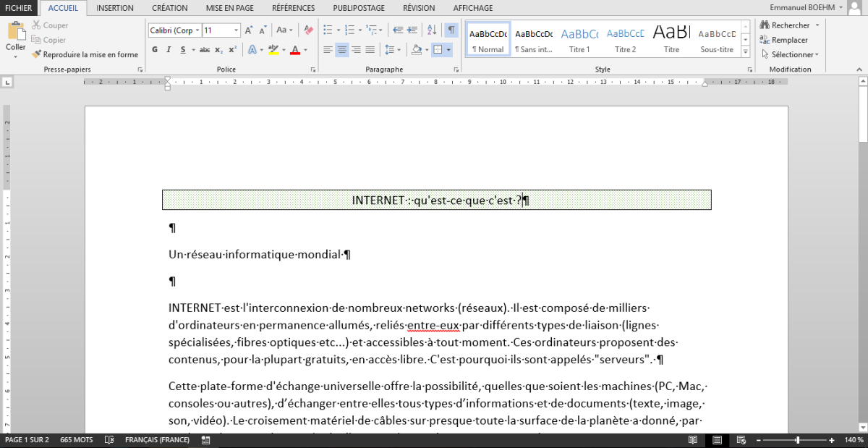Viewport: 868px width, 448px height.
Task: Insert a bulleted list
Action: coord(328,30)
